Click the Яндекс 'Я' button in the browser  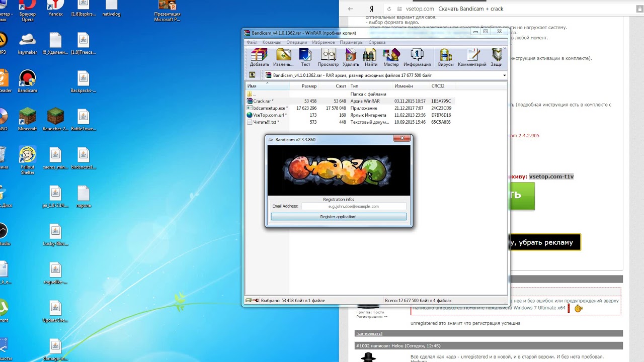pyautogui.click(x=371, y=9)
